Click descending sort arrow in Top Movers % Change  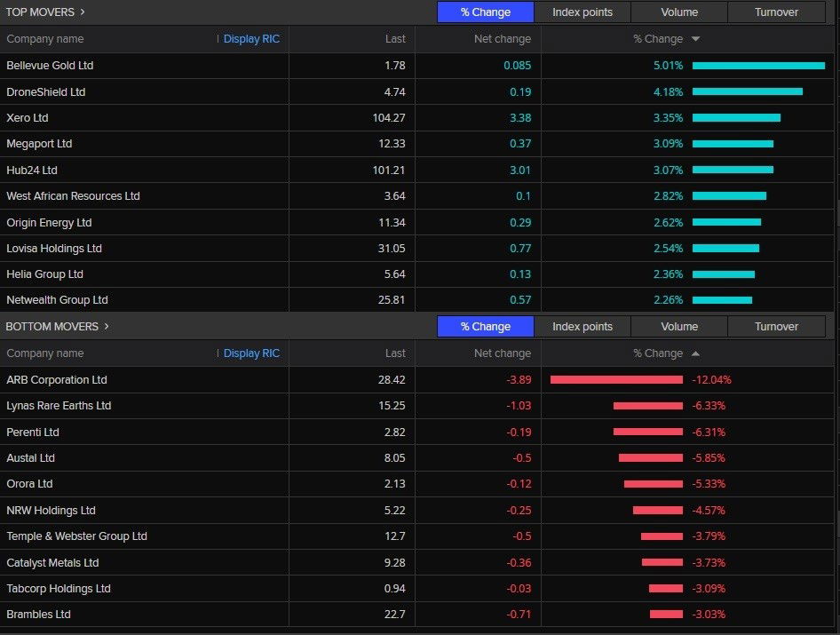click(695, 39)
